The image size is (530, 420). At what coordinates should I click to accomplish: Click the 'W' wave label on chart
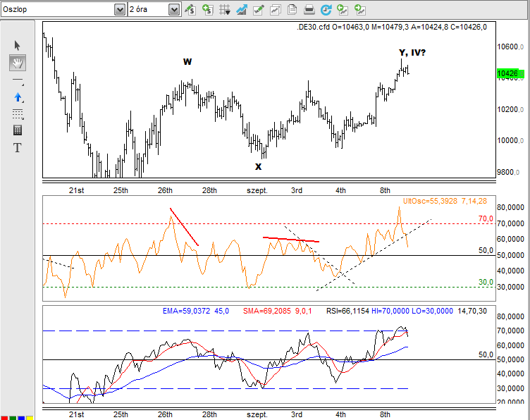coord(187,61)
